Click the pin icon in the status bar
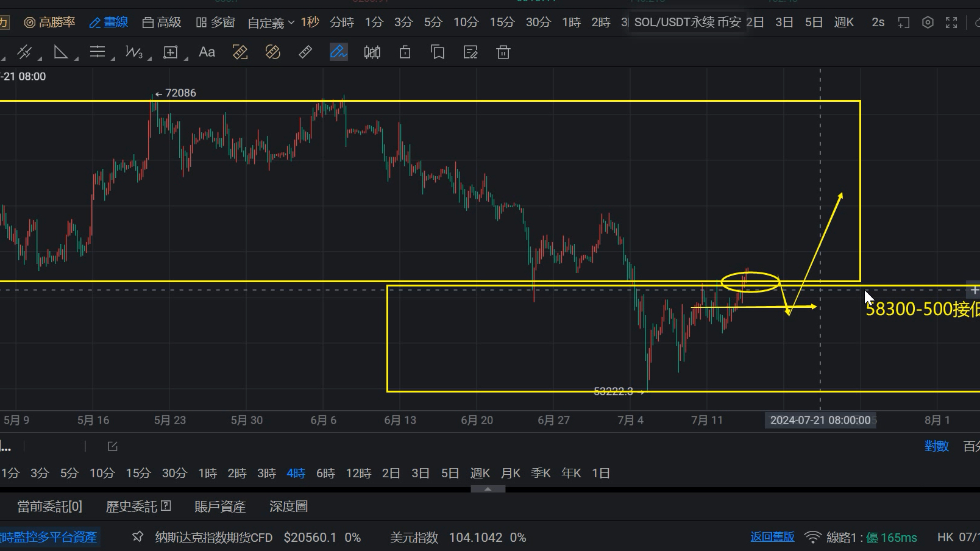980x551 pixels. coord(138,537)
